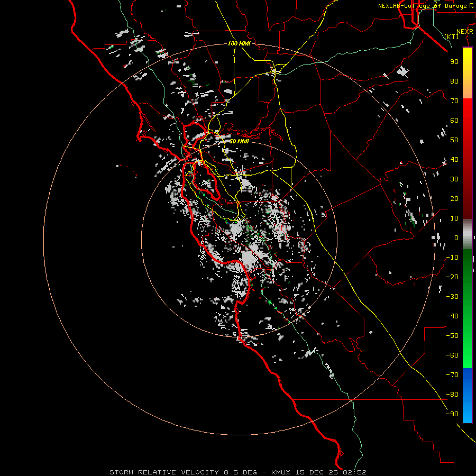Click the "[KT]" units label
The height and width of the screenshot is (476, 476).
pyautogui.click(x=452, y=36)
